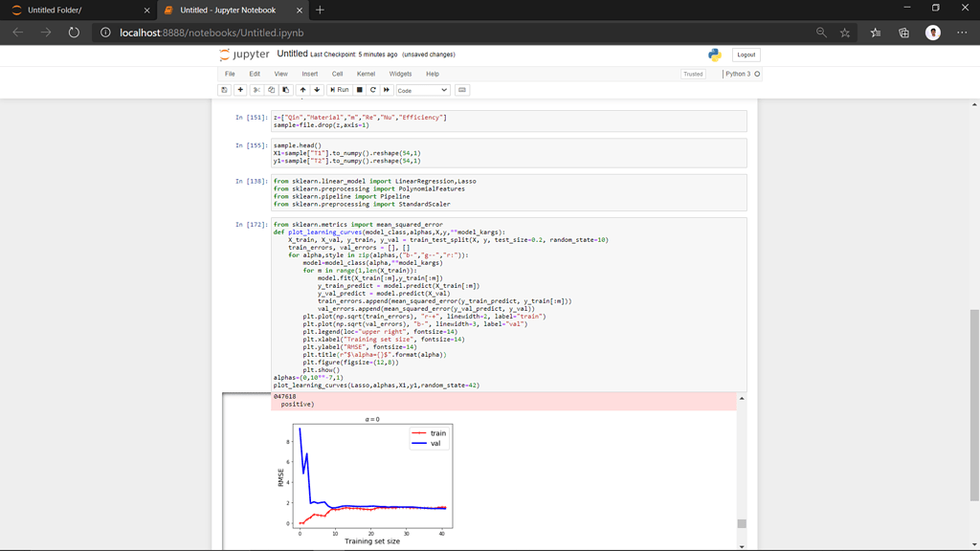Rename the notebook by clicking Untitled title
The width and height of the screenshot is (980, 551).
[x=292, y=54]
